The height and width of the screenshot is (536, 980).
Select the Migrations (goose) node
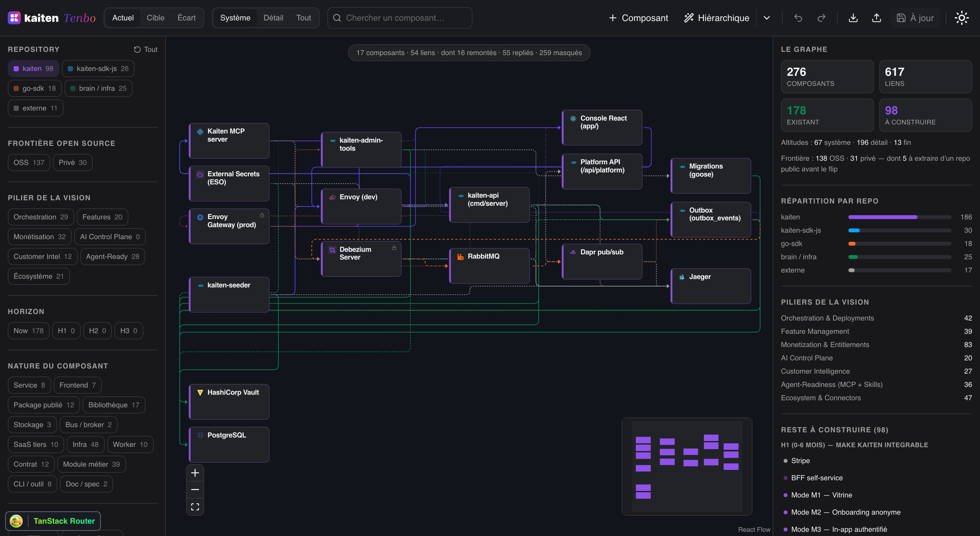pyautogui.click(x=711, y=176)
